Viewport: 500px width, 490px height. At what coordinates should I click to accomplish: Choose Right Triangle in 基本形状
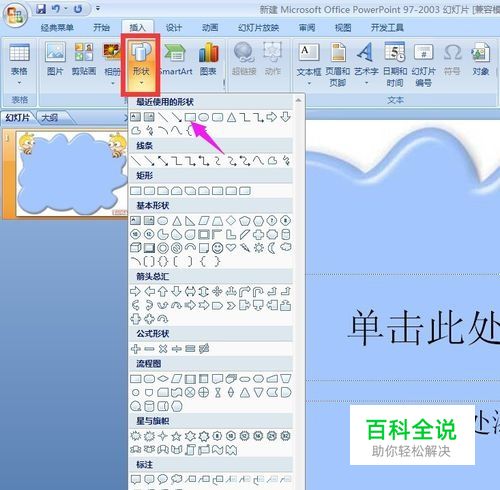pyautogui.click(x=190, y=221)
